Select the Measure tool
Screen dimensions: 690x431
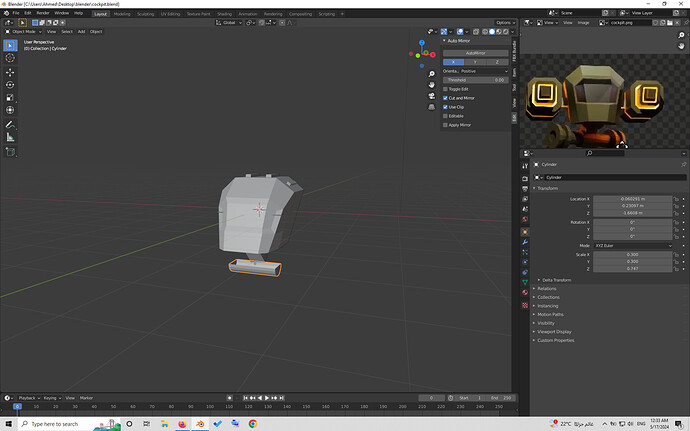point(11,136)
